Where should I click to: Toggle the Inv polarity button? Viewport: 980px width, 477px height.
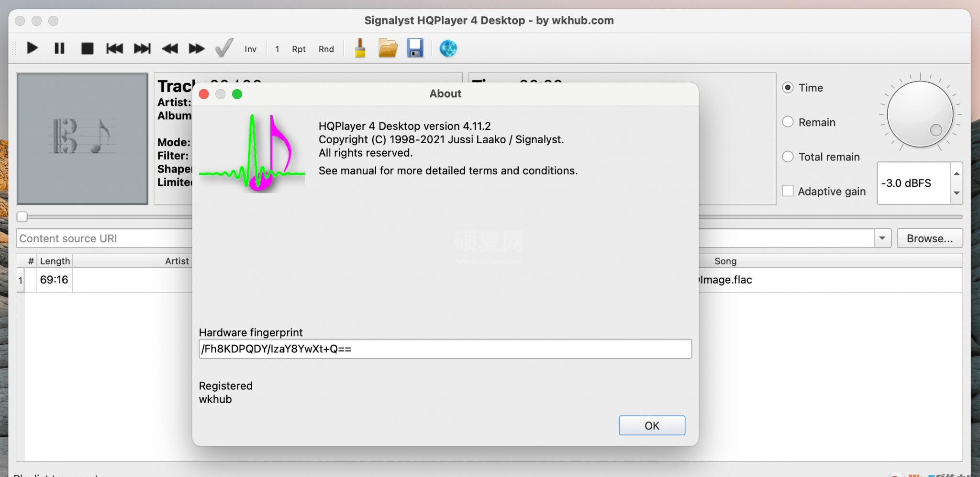pos(250,49)
